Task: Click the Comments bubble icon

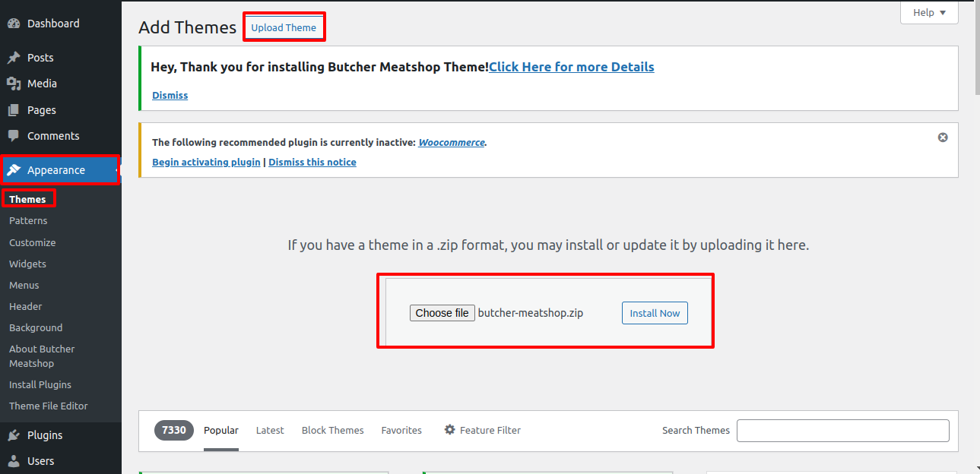Action: point(14,136)
